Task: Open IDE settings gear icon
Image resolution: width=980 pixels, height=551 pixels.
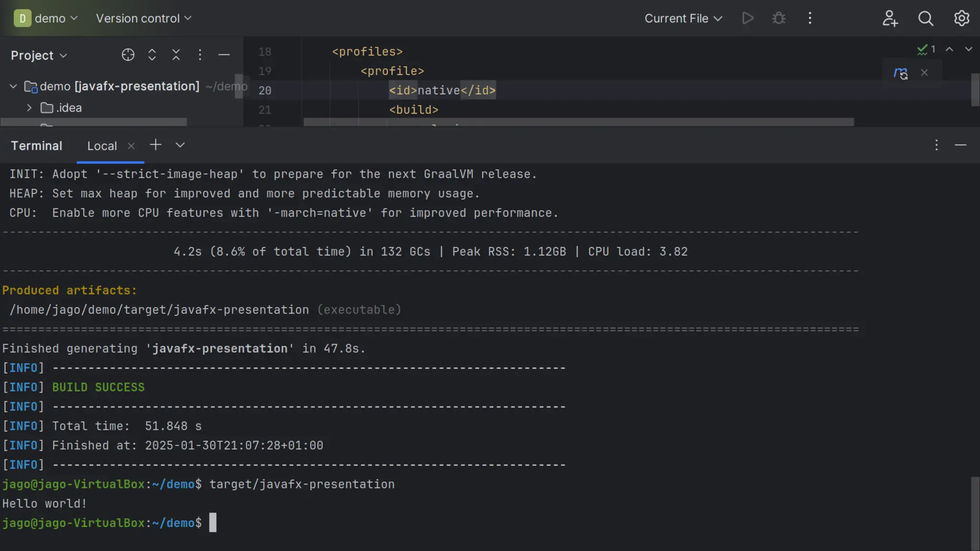Action: click(961, 18)
